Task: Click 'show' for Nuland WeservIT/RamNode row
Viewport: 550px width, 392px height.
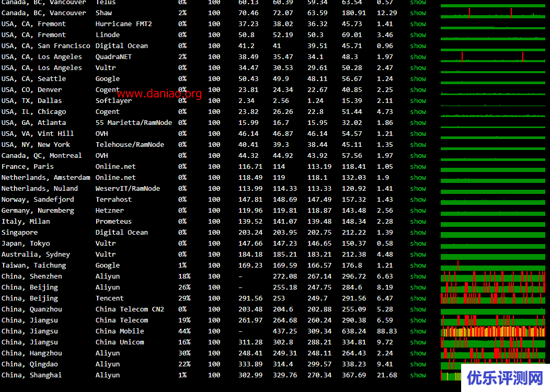Action: (x=418, y=189)
